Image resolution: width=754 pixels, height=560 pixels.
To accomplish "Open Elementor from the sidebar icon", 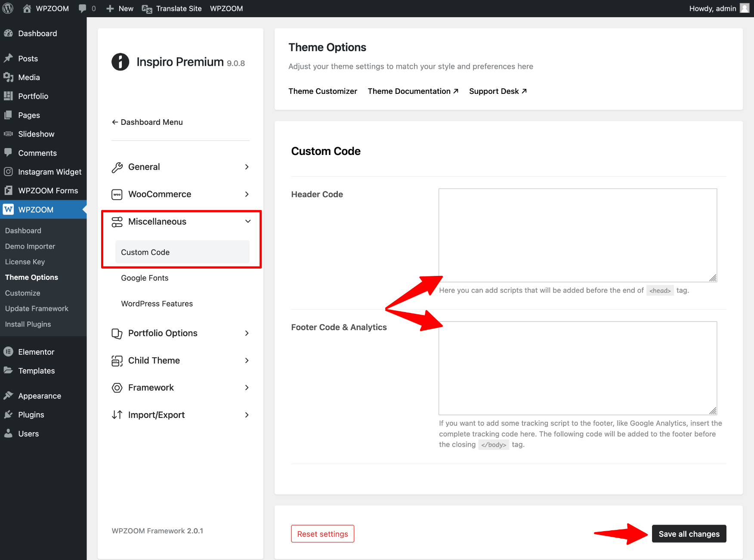I will click(8, 352).
